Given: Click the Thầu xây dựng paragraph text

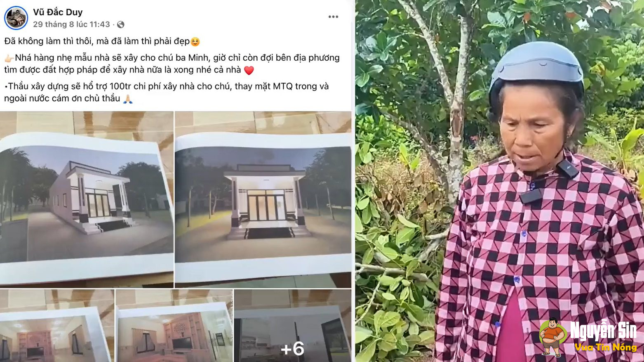Looking at the screenshot, I should click(167, 92).
